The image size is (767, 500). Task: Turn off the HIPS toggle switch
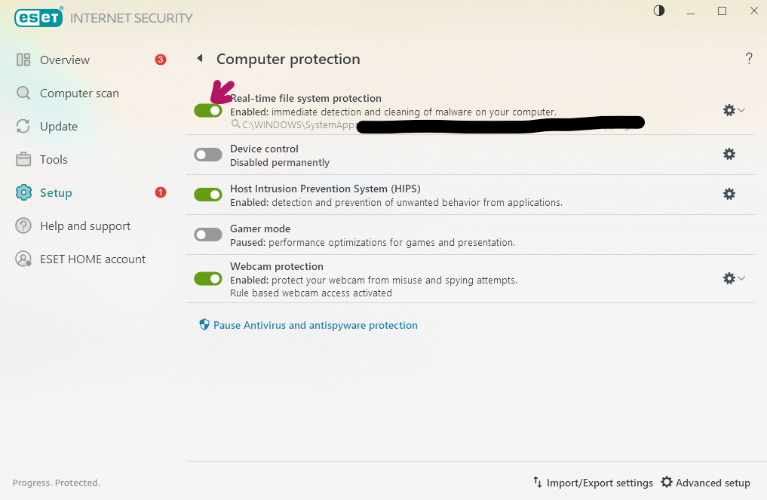pos(208,195)
